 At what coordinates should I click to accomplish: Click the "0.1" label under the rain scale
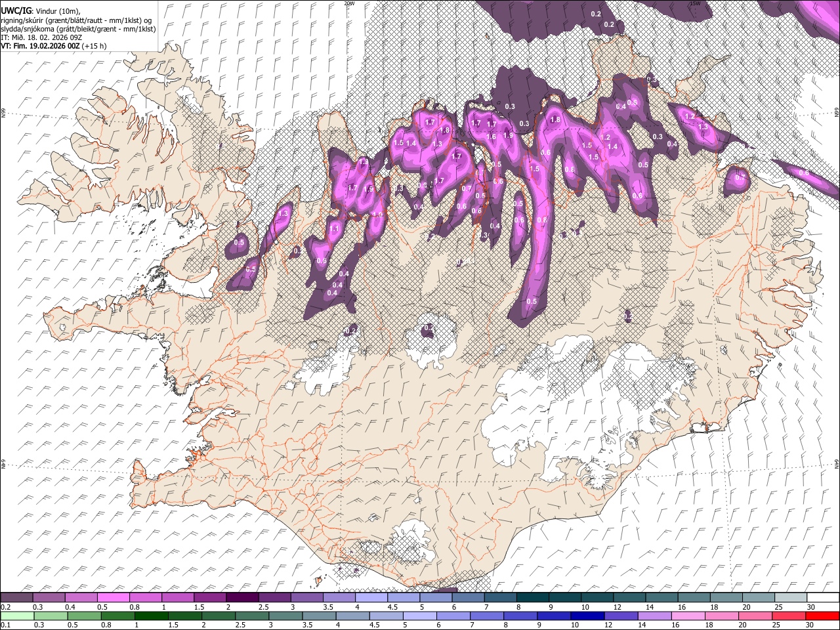click(4, 625)
